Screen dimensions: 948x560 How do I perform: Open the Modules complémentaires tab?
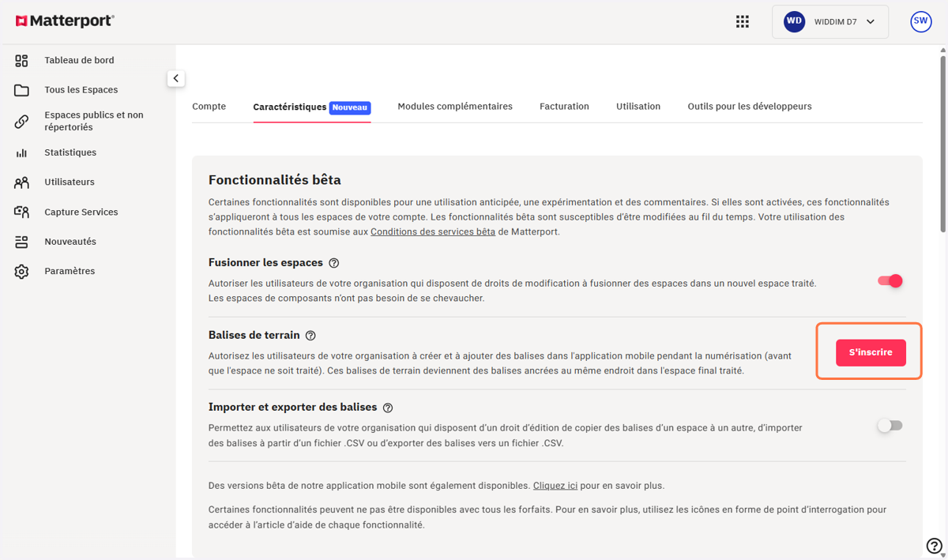coord(455,107)
